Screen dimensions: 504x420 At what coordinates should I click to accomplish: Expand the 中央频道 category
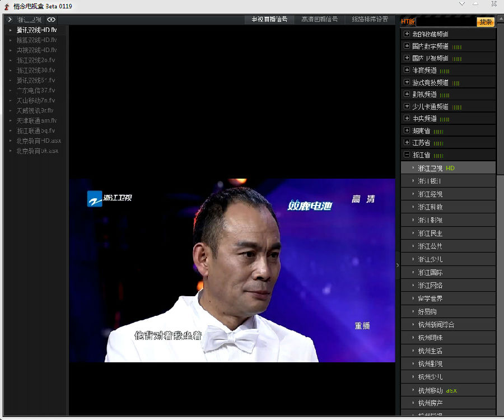(407, 118)
